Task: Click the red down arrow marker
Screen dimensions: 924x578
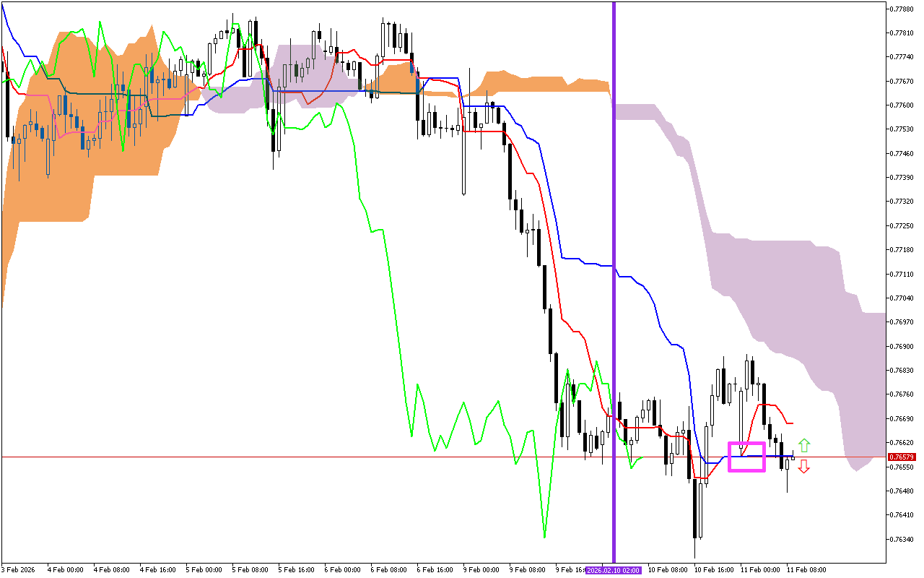Action: (x=803, y=467)
